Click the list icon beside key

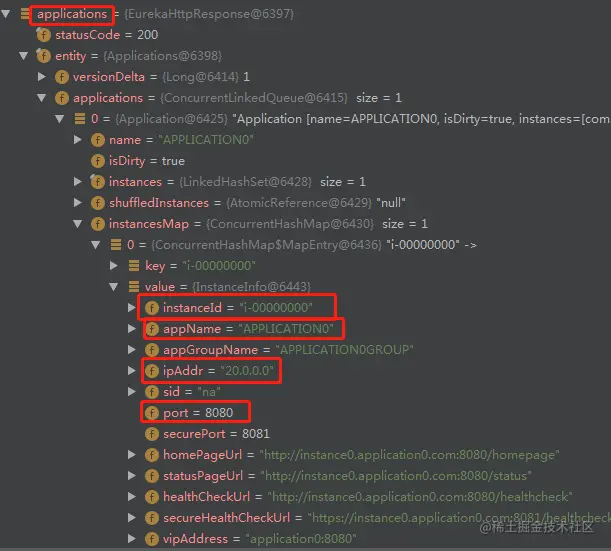click(134, 266)
